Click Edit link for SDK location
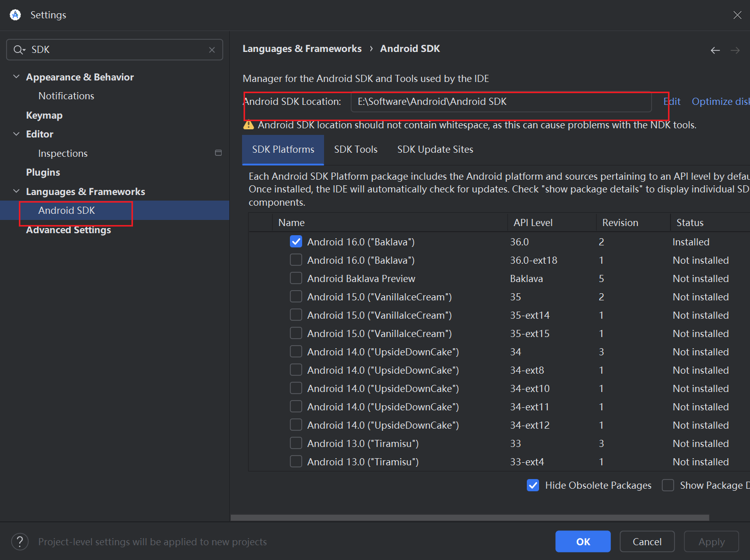 tap(672, 101)
